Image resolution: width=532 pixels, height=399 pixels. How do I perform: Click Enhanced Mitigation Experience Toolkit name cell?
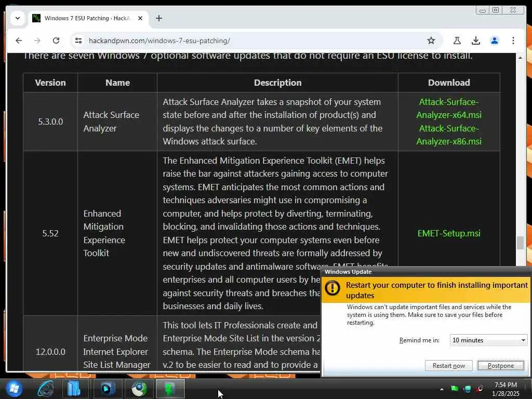pos(117,233)
